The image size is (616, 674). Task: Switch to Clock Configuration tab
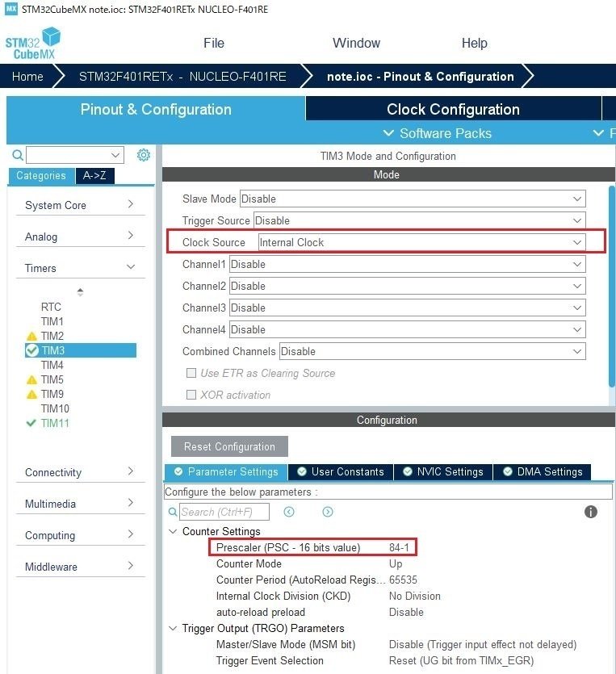pyautogui.click(x=453, y=109)
